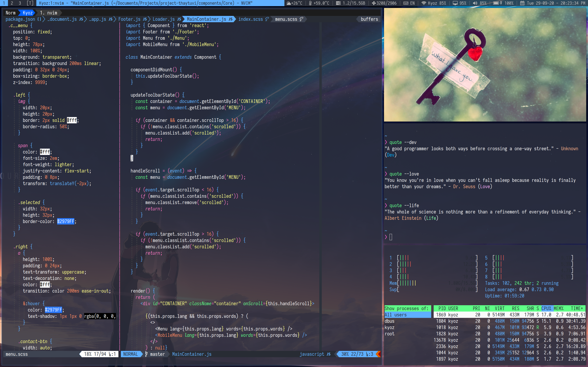The height and width of the screenshot is (367, 588).
Task: Click the calendar date icon
Action: pyautogui.click(x=522, y=3)
